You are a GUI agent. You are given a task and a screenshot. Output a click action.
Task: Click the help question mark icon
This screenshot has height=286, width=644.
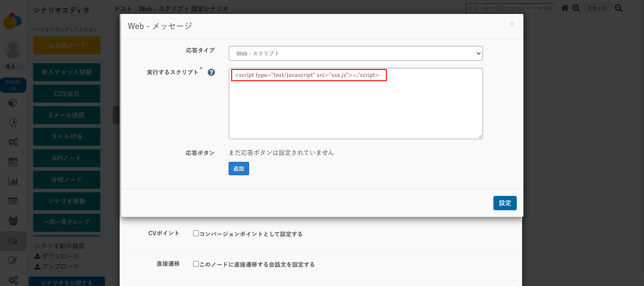pos(211,72)
